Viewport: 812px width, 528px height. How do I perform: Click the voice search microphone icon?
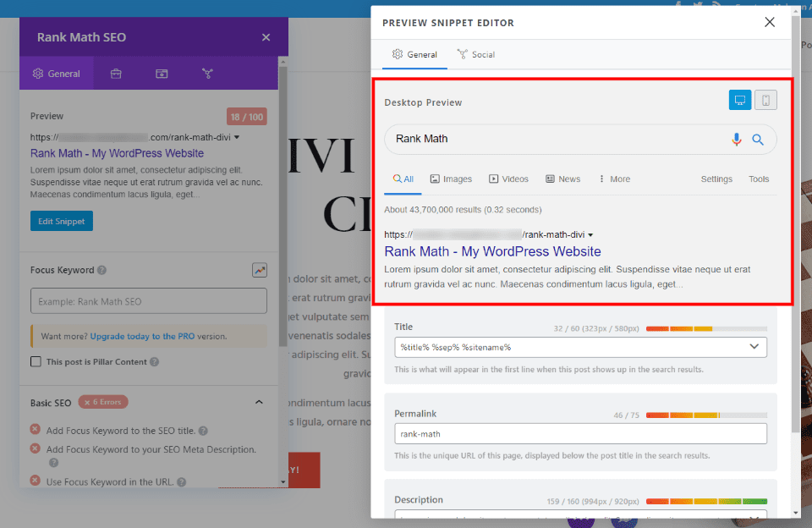click(x=736, y=140)
